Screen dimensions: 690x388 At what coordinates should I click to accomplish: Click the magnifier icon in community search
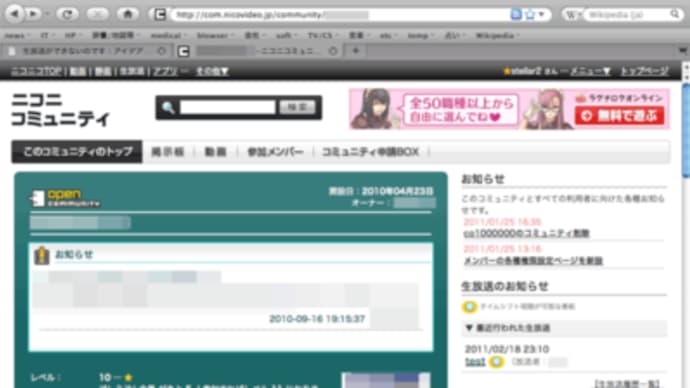pos(168,107)
